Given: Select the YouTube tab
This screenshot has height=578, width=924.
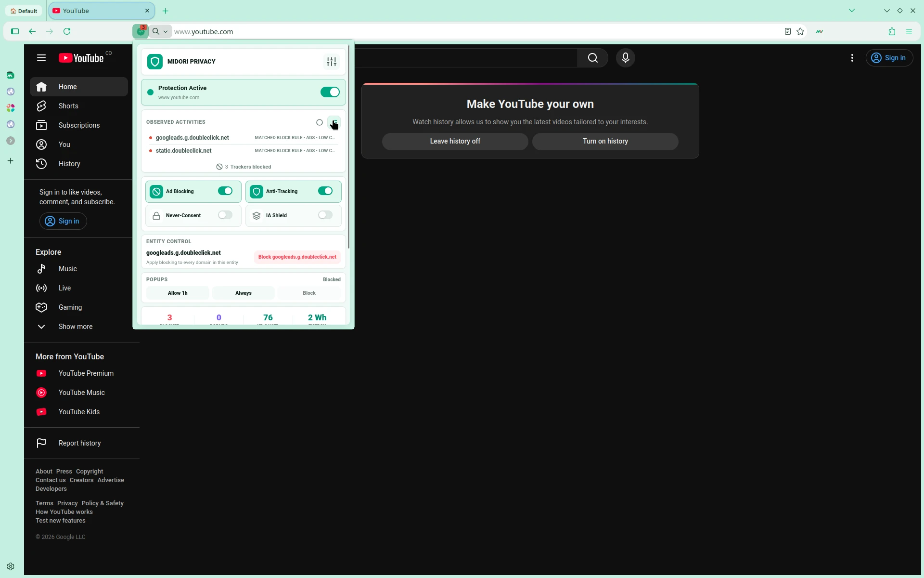Looking at the screenshot, I should 102,11.
